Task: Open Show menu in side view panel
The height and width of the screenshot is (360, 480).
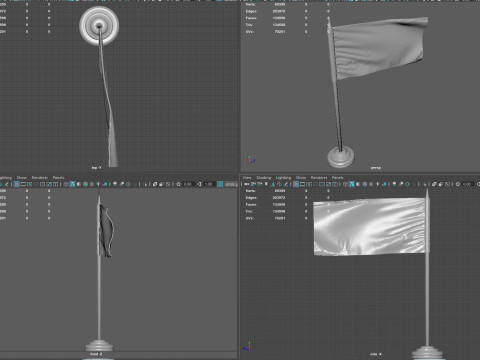Action: [301, 177]
